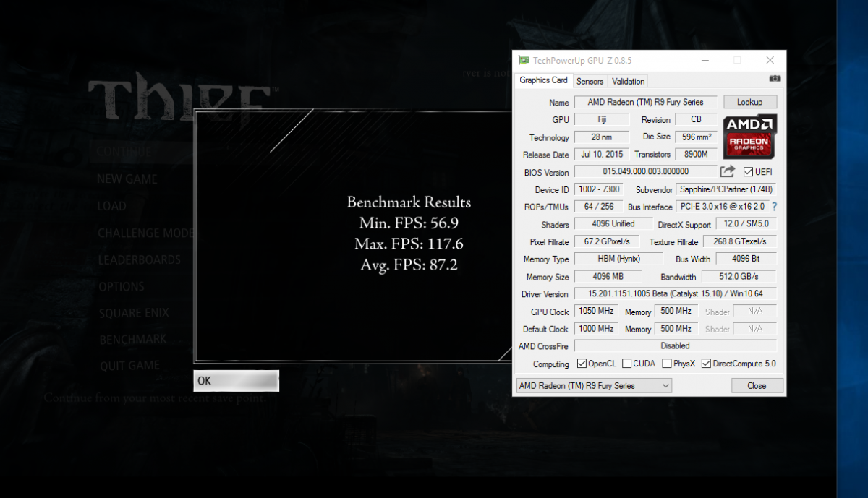Screen dimensions: 868x498
Task: Click the Pixel Fillrate field 67.2 GPixel/s
Action: click(x=605, y=241)
